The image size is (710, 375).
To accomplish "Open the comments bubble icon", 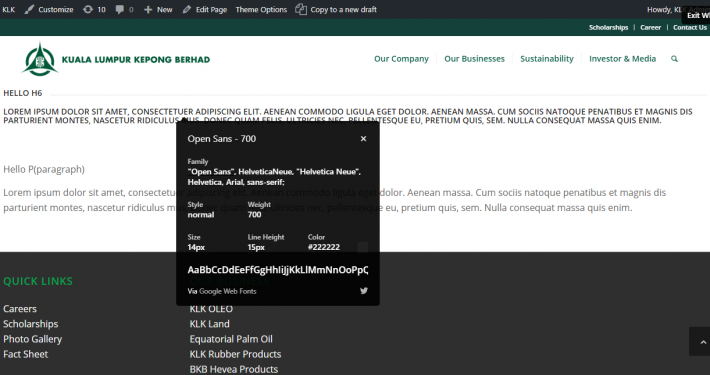I will [x=120, y=10].
